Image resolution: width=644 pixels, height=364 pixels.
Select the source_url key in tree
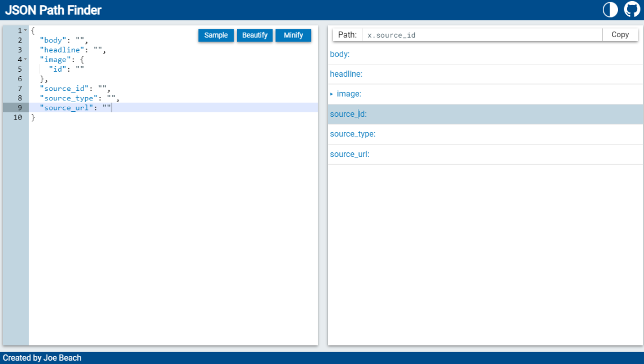pos(349,154)
